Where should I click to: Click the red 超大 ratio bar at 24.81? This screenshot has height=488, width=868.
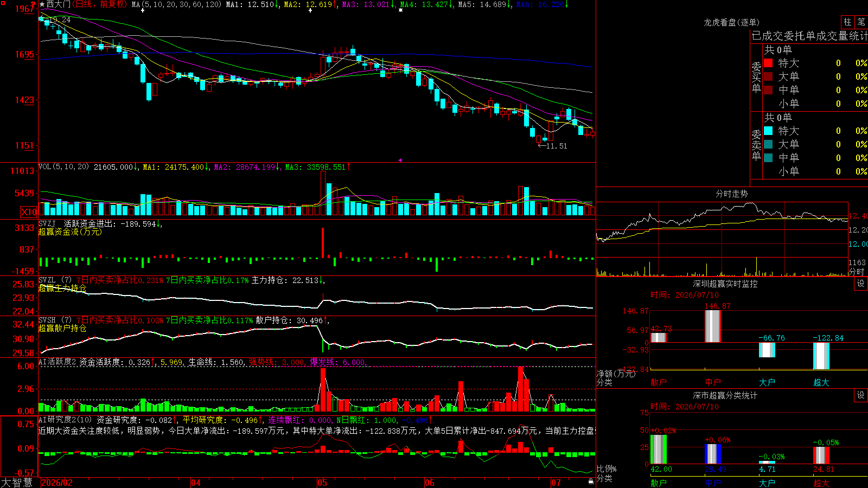pyautogui.click(x=821, y=455)
